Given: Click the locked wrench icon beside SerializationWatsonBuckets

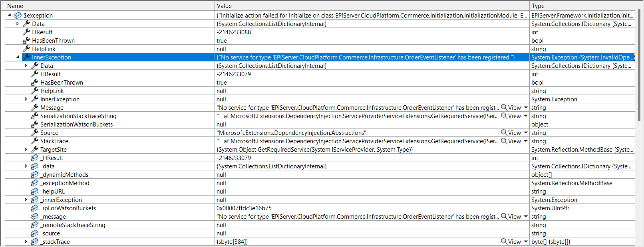Looking at the screenshot, I should (x=35, y=124).
